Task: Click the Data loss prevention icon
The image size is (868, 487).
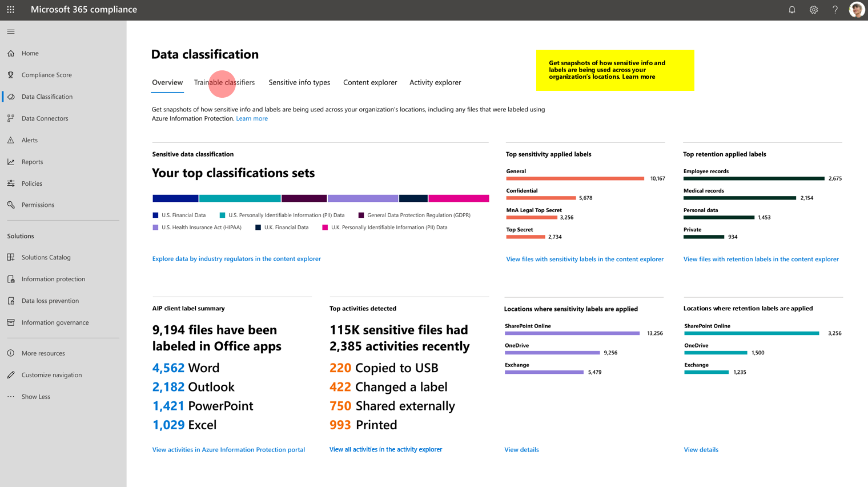Action: [10, 301]
